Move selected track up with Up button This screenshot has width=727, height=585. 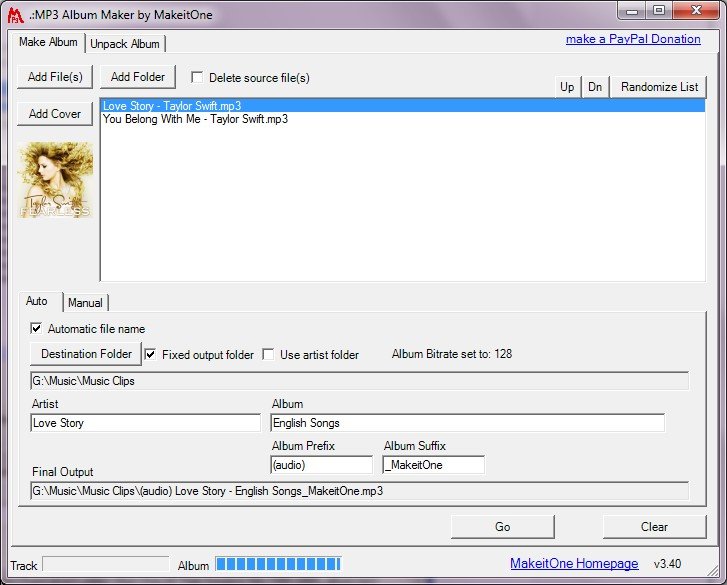click(x=567, y=87)
